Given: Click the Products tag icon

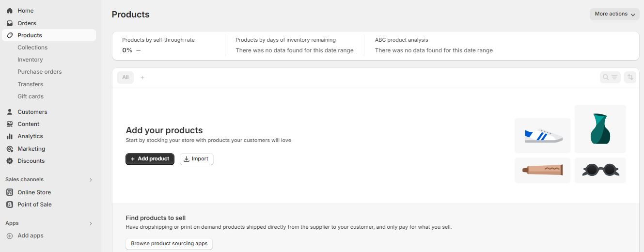Looking at the screenshot, I should click(x=10, y=35).
